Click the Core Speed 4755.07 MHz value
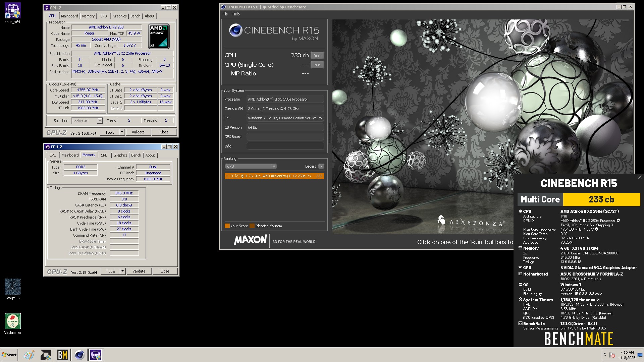This screenshot has width=644, height=362. click(x=88, y=90)
